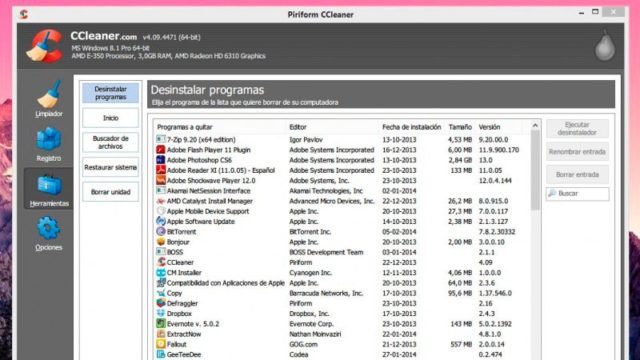Switch to the Inicio tab
640x360 pixels.
coord(111,118)
